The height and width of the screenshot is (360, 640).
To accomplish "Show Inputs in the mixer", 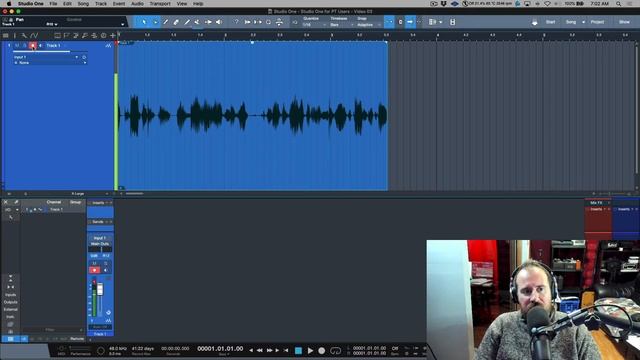I will click(x=11, y=295).
